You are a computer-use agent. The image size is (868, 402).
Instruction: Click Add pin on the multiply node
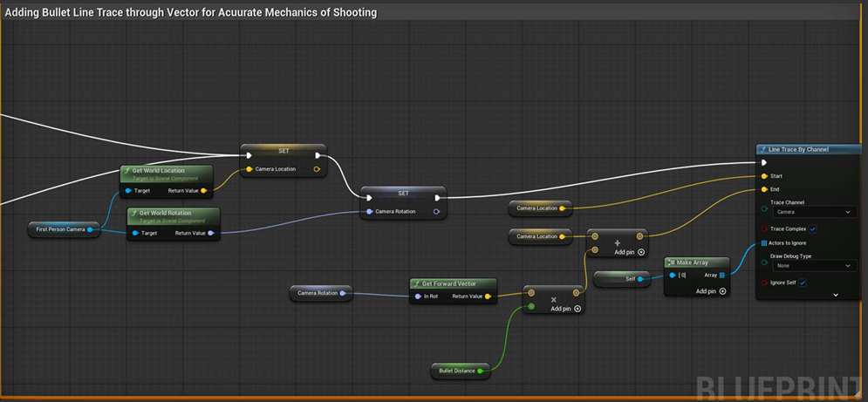pyautogui.click(x=566, y=309)
